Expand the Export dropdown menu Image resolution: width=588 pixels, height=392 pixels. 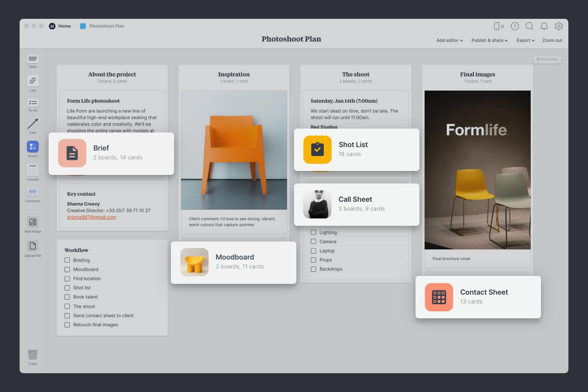(525, 40)
